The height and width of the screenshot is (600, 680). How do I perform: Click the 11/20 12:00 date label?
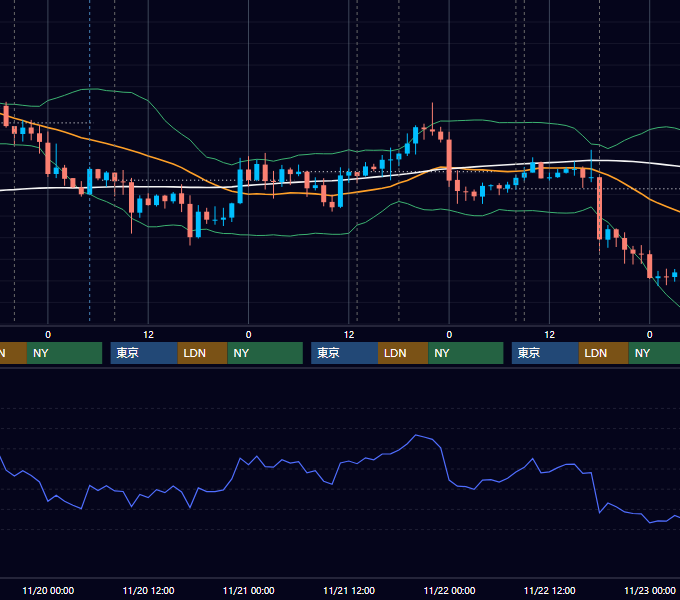click(148, 590)
